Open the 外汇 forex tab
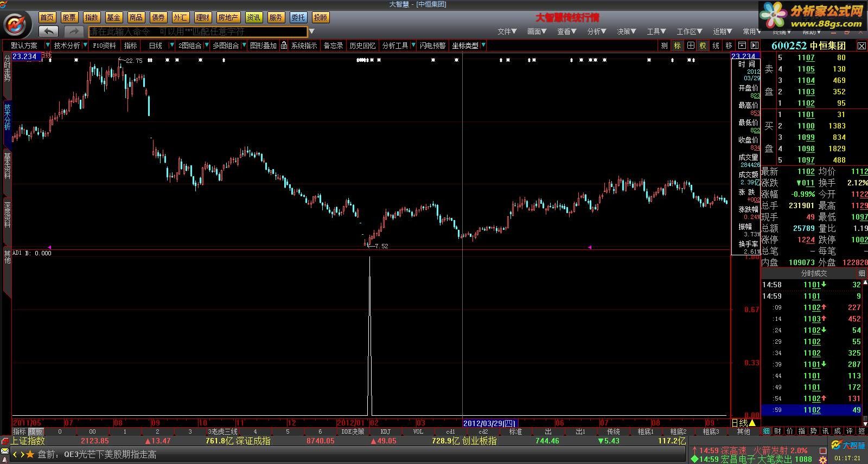This screenshot has width=868, height=464. click(x=181, y=17)
